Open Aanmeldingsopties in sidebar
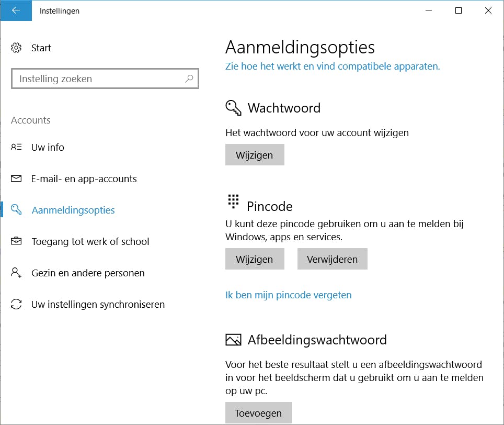 click(73, 210)
